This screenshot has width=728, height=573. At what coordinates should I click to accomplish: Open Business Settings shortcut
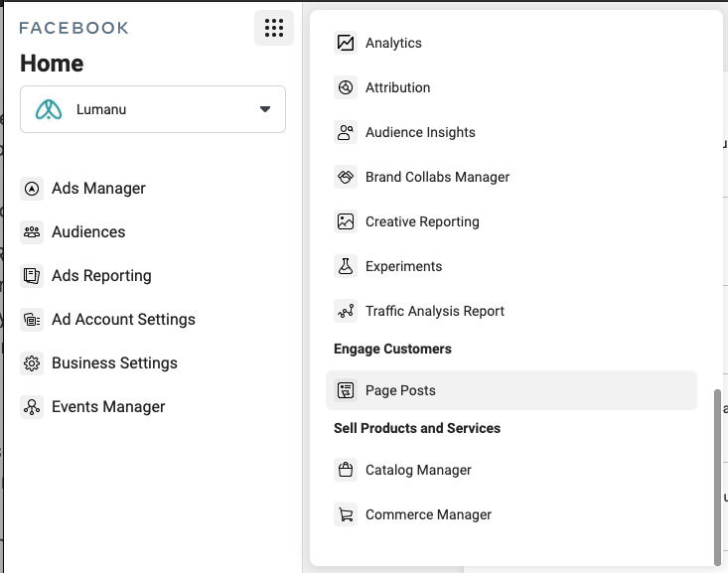[x=114, y=363]
